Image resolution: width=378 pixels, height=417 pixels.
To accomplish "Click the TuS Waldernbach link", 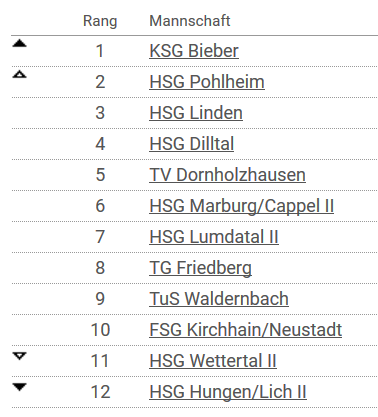I will (219, 299).
